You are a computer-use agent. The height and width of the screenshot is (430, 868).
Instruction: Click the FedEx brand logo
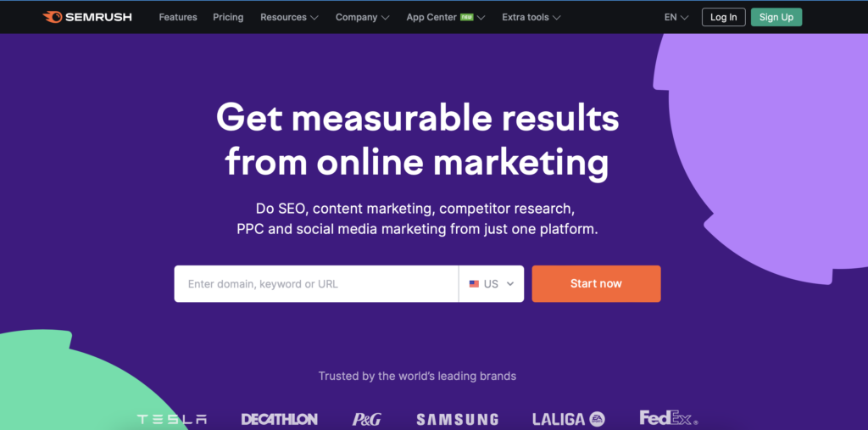click(669, 418)
